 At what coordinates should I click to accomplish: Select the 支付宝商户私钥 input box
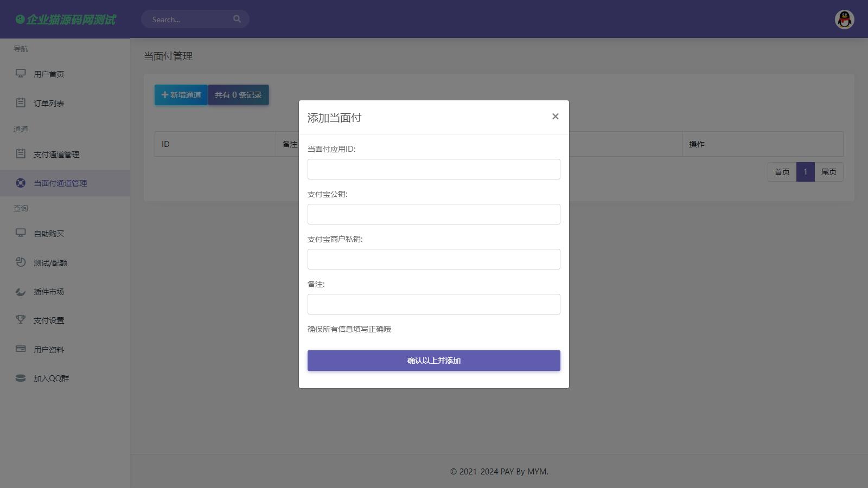pyautogui.click(x=433, y=259)
